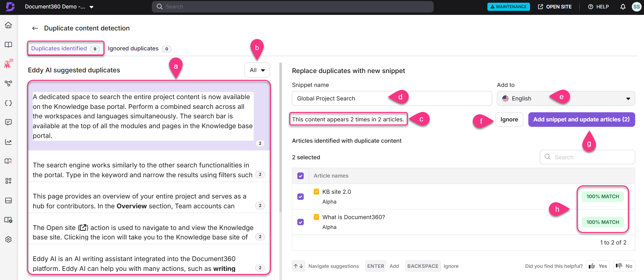644x280 pixels.
Task: Click the Ignore button
Action: [x=509, y=119]
